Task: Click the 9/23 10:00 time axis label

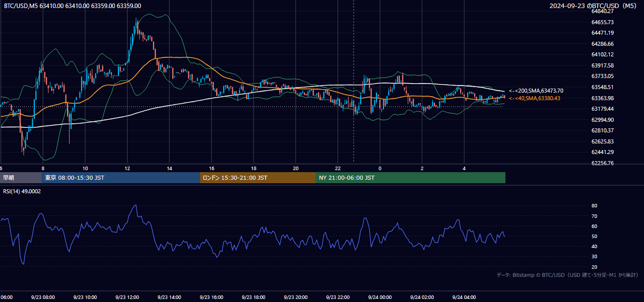Action: click(85, 297)
